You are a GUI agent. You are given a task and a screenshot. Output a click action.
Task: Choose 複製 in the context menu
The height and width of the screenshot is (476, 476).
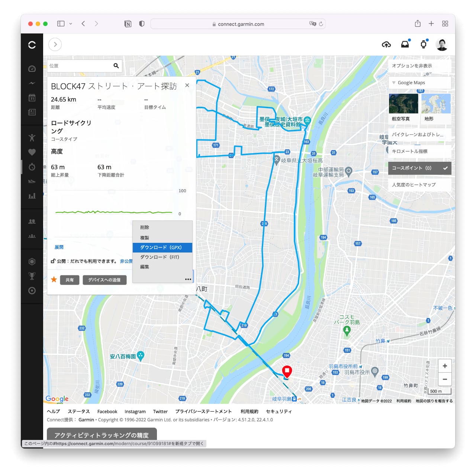click(x=145, y=238)
